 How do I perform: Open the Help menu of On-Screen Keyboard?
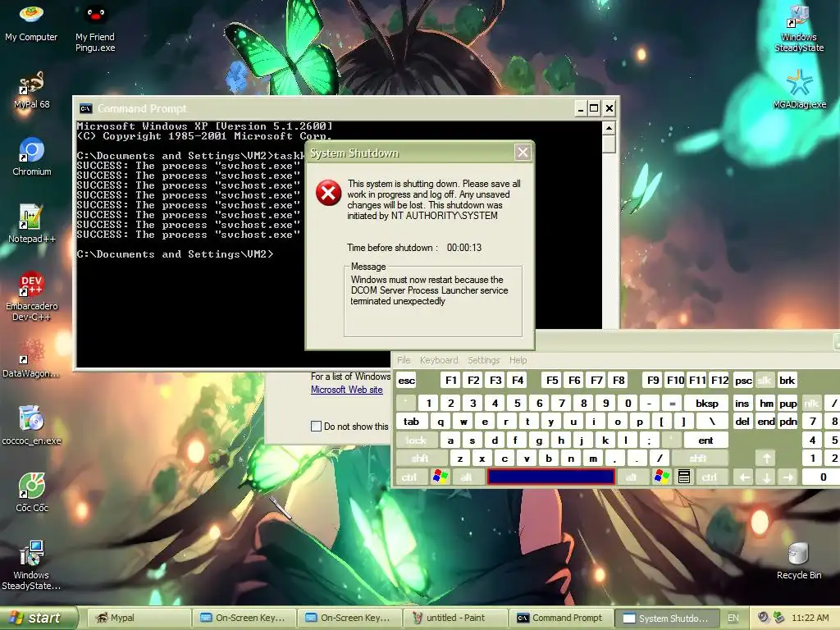click(518, 360)
